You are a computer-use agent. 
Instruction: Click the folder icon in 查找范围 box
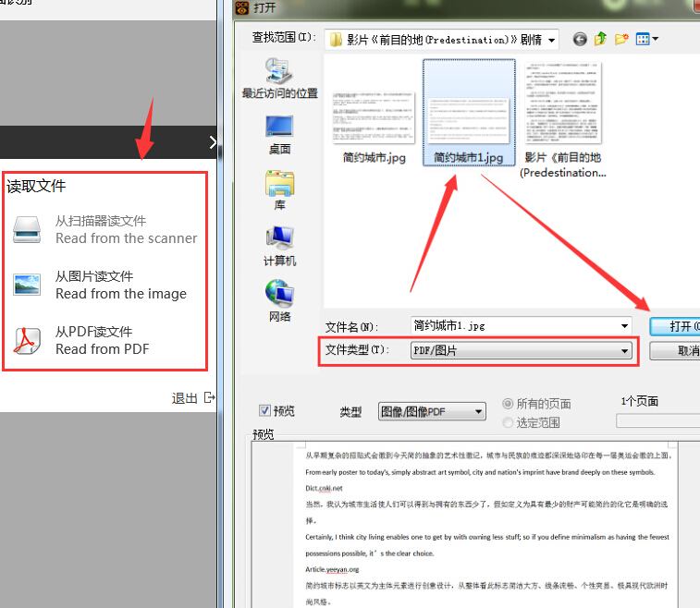(336, 40)
